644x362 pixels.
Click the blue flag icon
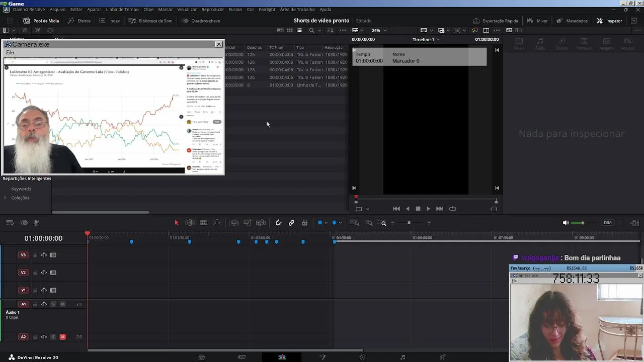[x=319, y=223]
